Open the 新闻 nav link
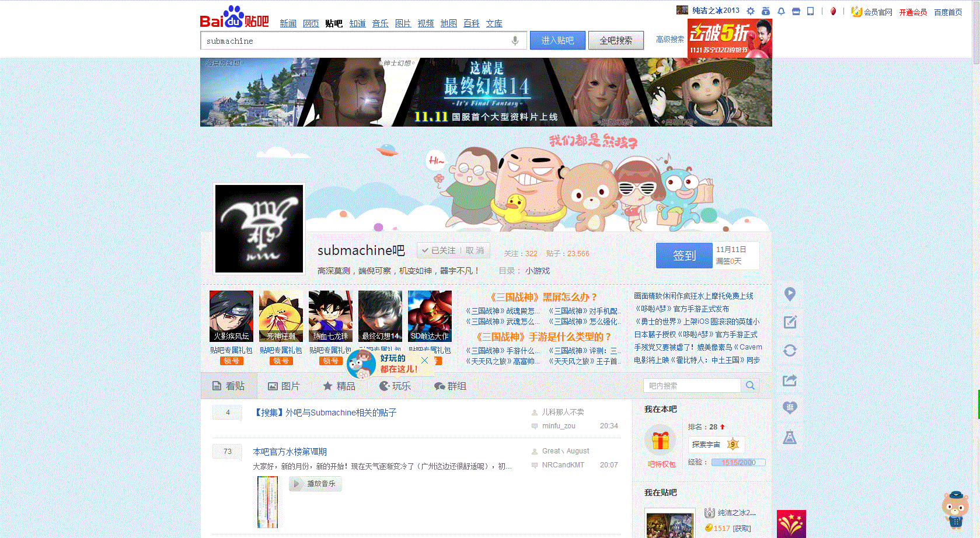This screenshot has height=538, width=980. (288, 23)
